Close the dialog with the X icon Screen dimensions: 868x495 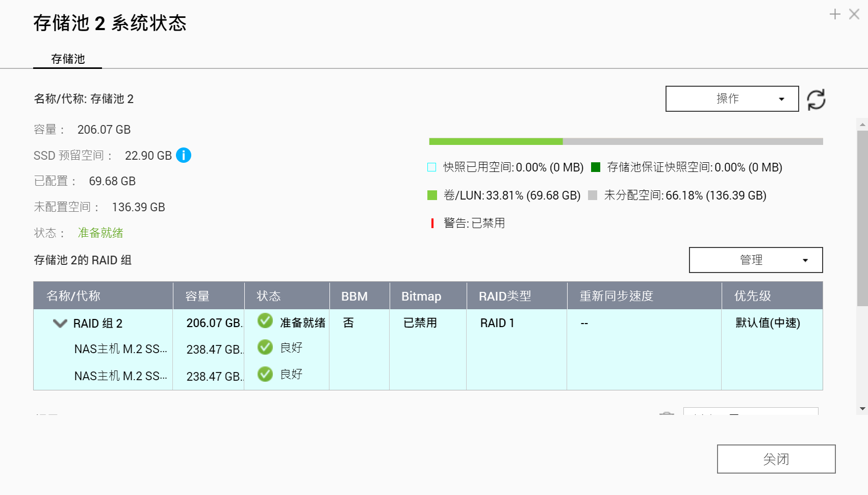coord(854,14)
